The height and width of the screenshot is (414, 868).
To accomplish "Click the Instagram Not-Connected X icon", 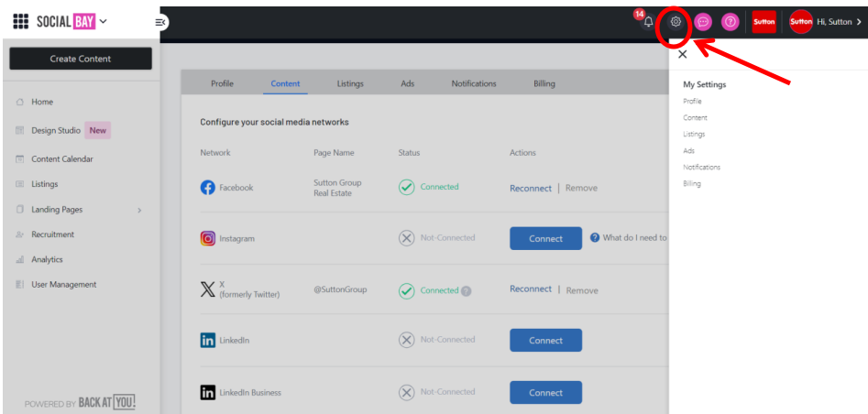I will pyautogui.click(x=406, y=238).
